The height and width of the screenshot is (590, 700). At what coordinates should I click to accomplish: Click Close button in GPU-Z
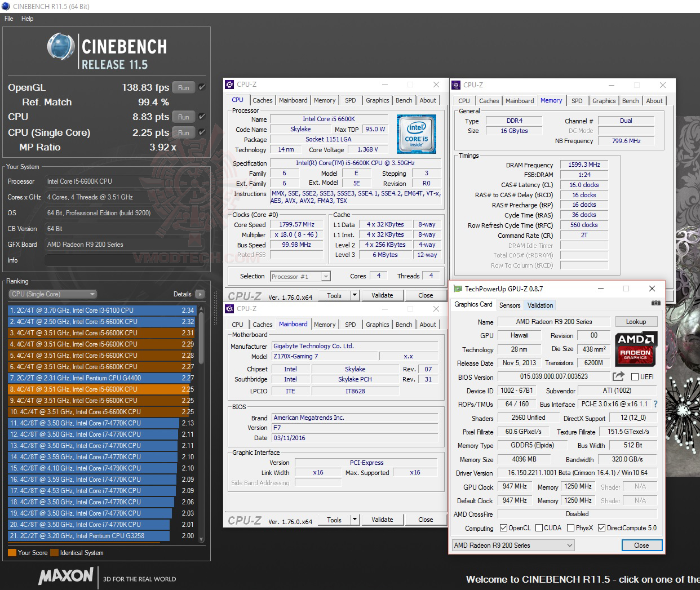coord(641,545)
